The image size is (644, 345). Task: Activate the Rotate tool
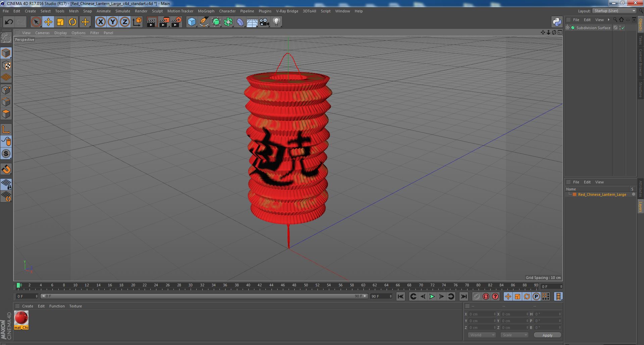pos(72,22)
